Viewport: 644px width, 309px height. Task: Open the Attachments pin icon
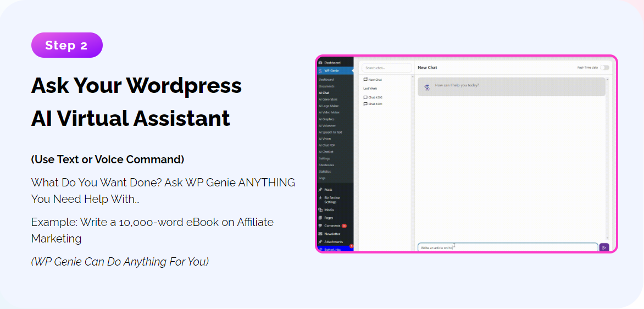[x=320, y=241]
